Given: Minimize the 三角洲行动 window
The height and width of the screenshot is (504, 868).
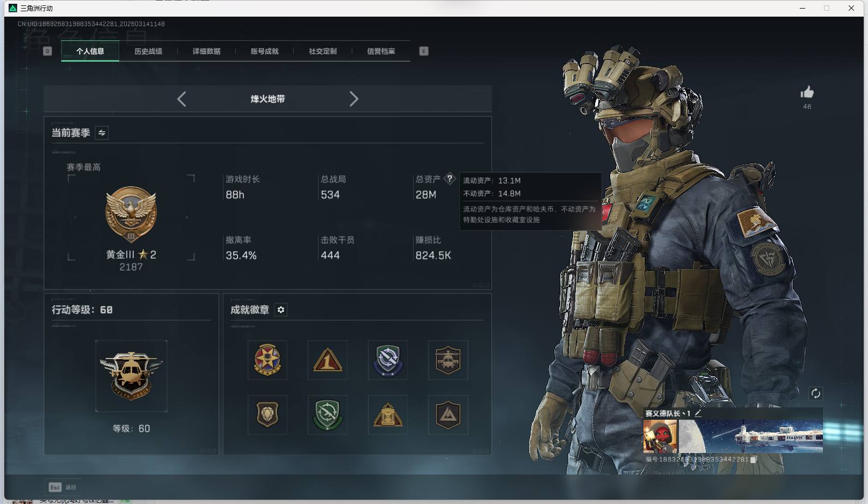Looking at the screenshot, I should tap(802, 8).
